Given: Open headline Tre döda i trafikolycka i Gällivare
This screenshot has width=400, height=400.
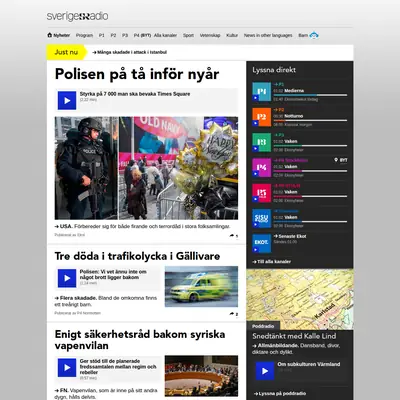Looking at the screenshot, I should pos(137,256).
